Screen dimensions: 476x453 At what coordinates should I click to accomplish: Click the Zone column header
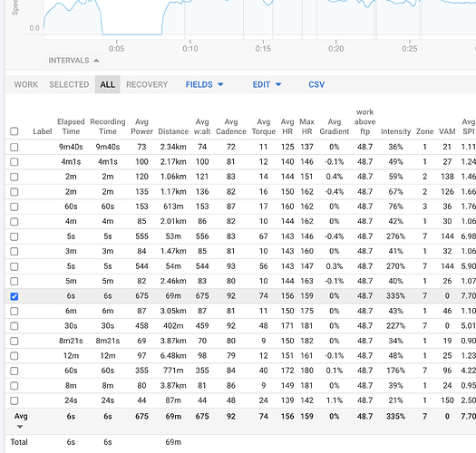click(x=424, y=131)
